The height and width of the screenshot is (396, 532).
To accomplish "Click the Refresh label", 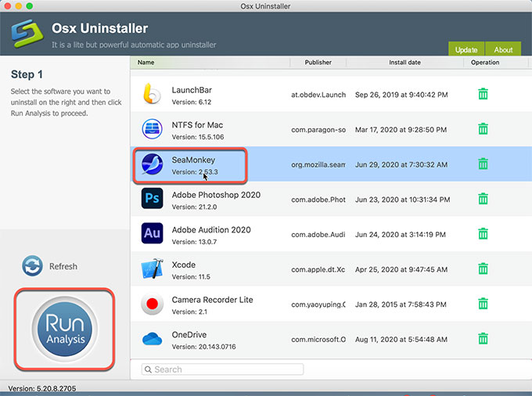I will [x=63, y=266].
